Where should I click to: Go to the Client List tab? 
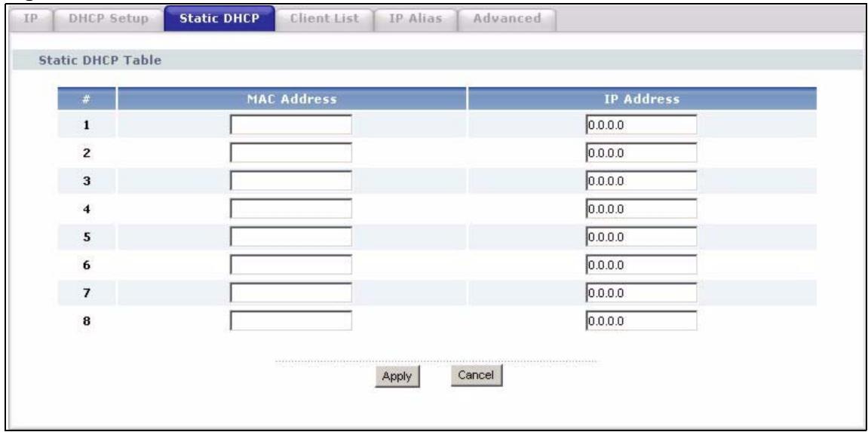(x=324, y=19)
